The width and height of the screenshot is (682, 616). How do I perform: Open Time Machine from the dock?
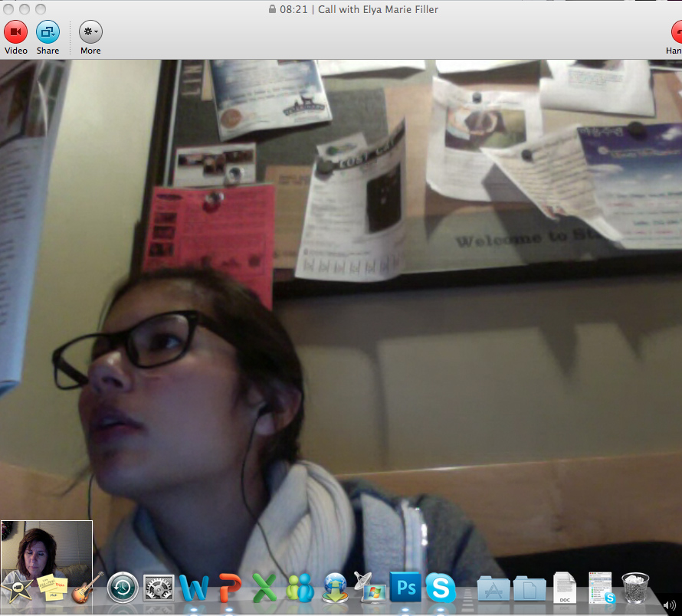(123, 588)
